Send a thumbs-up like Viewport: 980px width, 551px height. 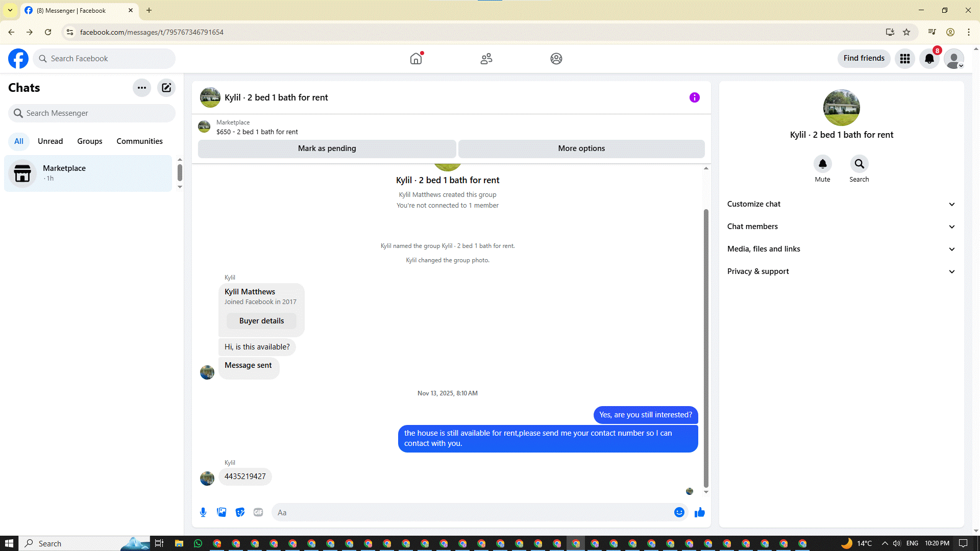point(700,512)
